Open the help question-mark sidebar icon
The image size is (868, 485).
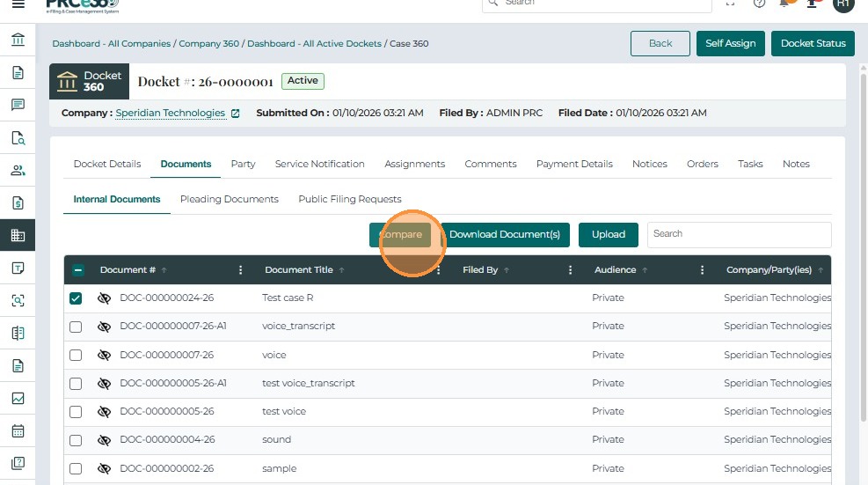[x=18, y=463]
